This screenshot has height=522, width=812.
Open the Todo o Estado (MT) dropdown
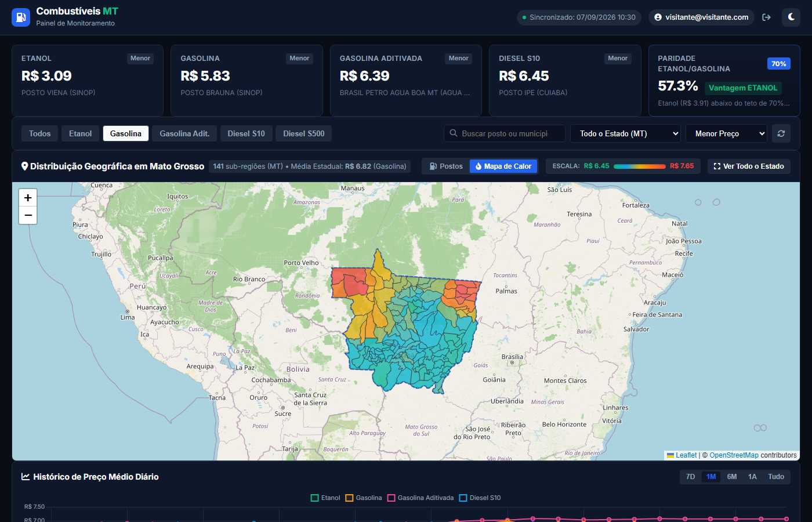[626, 133]
